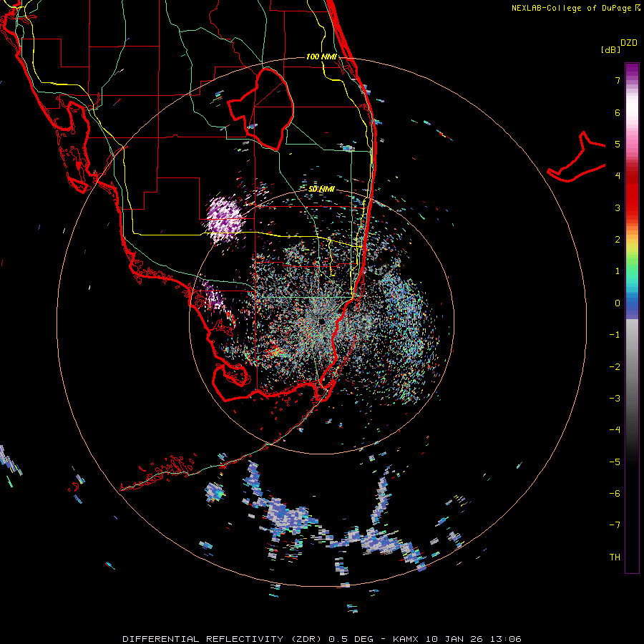Viewport: 644px width, 644px height.
Task: Select the 2 value on color scale
Action: 618,240
